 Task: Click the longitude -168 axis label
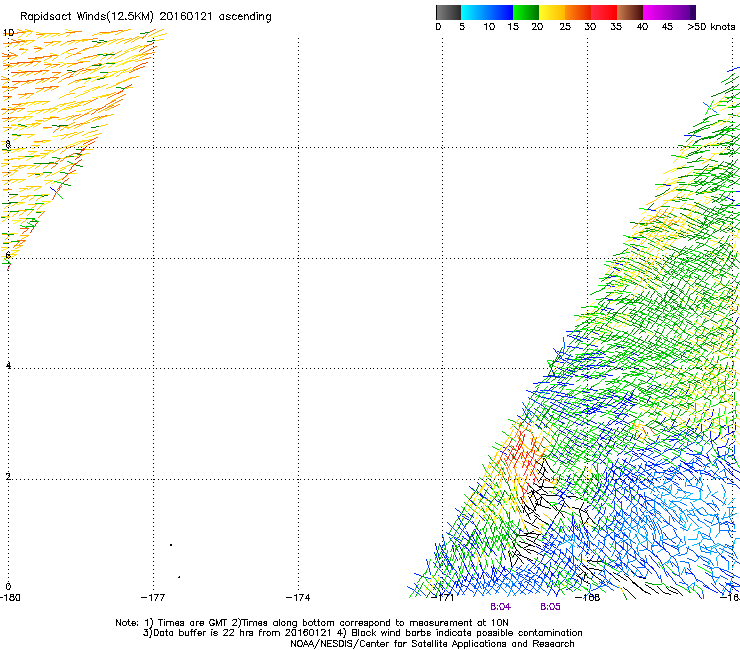(x=588, y=598)
